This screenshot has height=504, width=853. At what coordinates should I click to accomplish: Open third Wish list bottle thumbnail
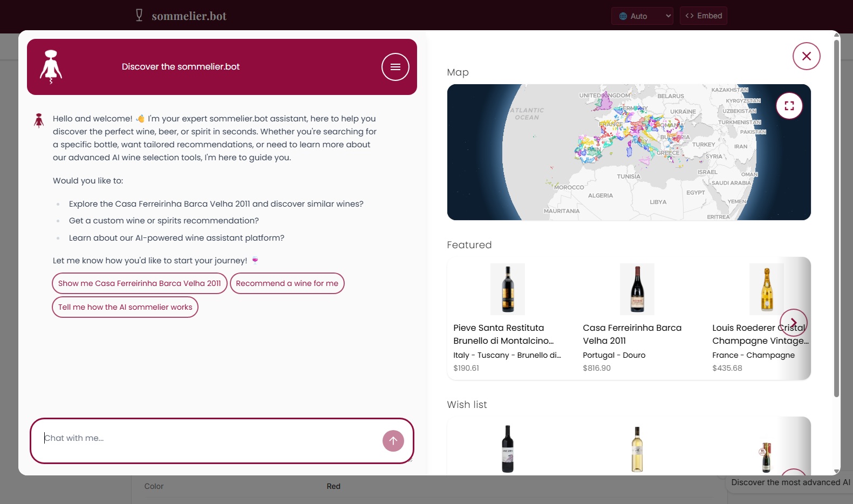(x=766, y=457)
